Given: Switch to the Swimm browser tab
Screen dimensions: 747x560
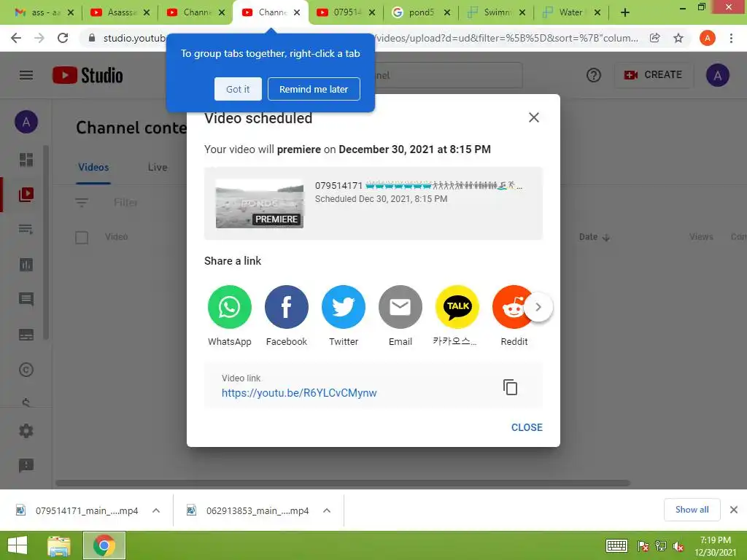Looking at the screenshot, I should coord(496,12).
